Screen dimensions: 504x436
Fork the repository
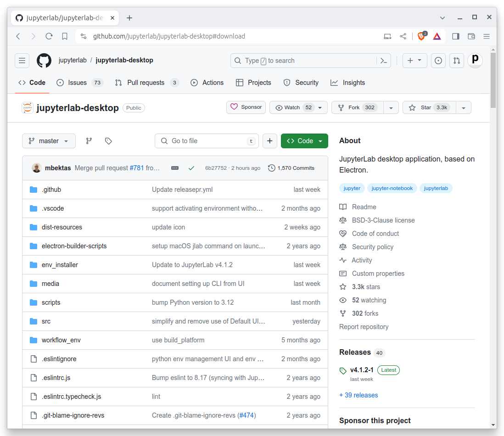358,107
